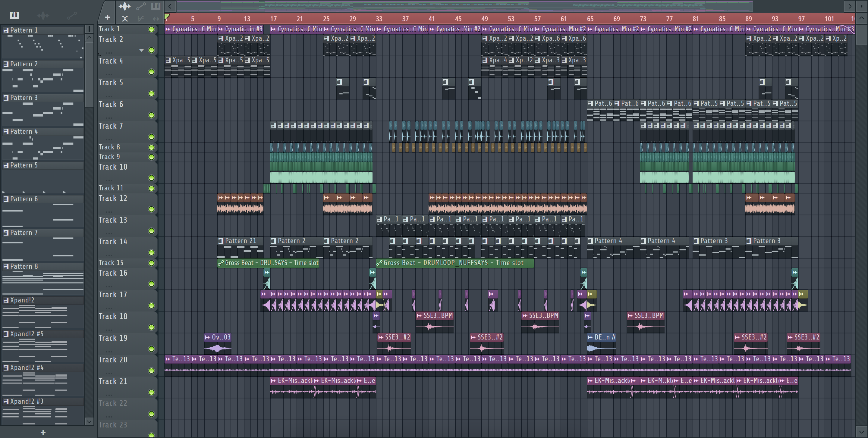Click first SSE3..BPM clip icon on Track 18
This screenshot has height=438, width=868.
[419, 316]
